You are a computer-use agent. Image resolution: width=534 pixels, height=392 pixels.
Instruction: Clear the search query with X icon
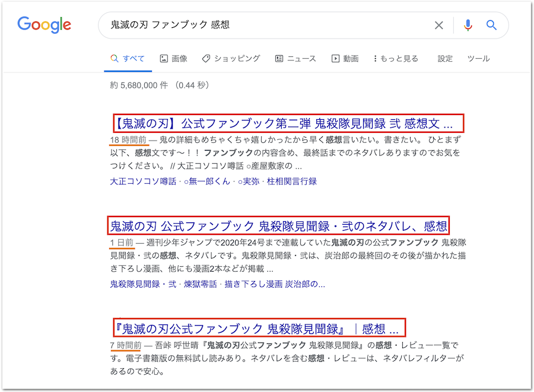tap(438, 25)
